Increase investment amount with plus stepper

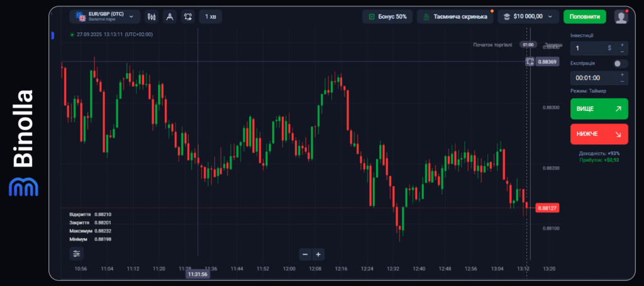tap(623, 45)
